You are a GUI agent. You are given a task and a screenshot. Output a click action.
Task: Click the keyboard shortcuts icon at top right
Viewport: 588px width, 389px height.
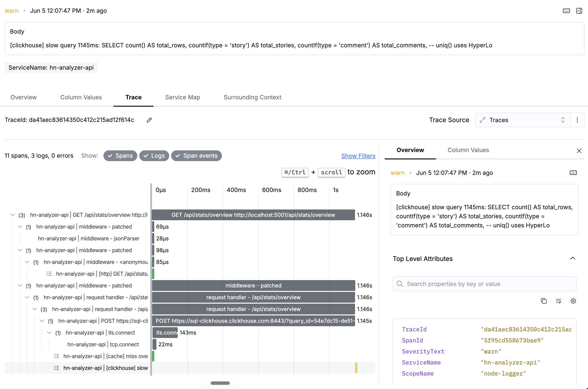click(x=566, y=11)
